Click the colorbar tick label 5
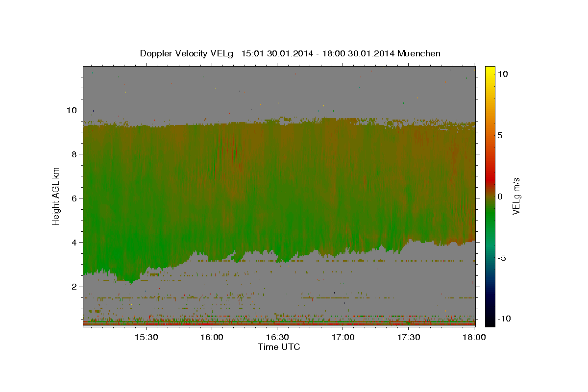 tap(500, 135)
